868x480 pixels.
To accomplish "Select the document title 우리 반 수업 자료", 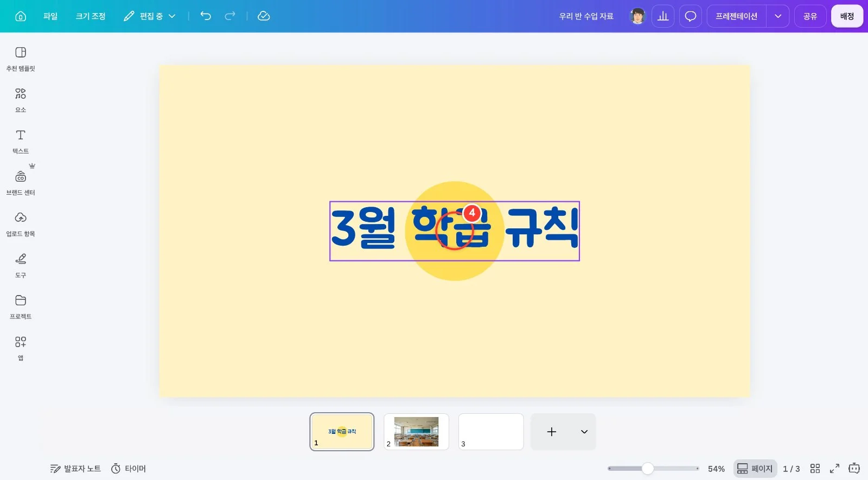I will point(586,16).
